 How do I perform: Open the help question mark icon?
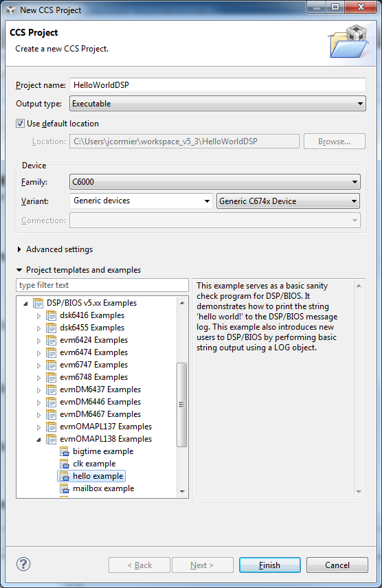(x=23, y=564)
